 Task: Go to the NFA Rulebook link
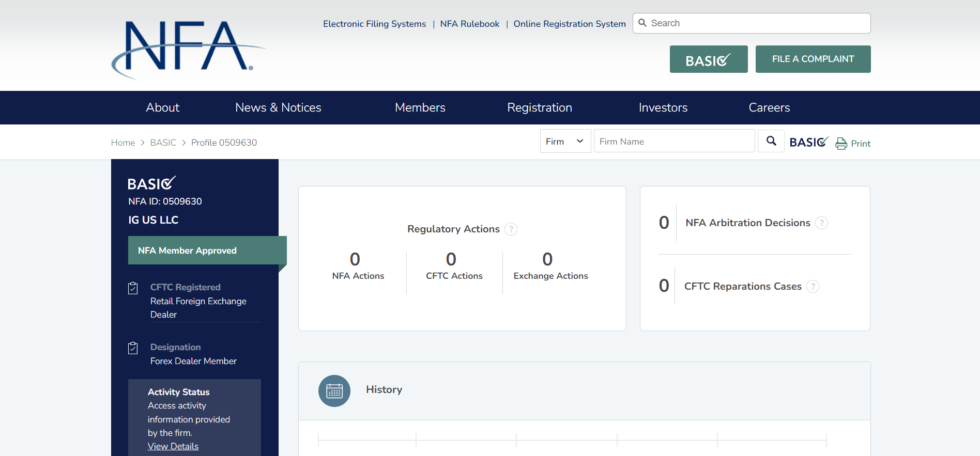tap(469, 24)
